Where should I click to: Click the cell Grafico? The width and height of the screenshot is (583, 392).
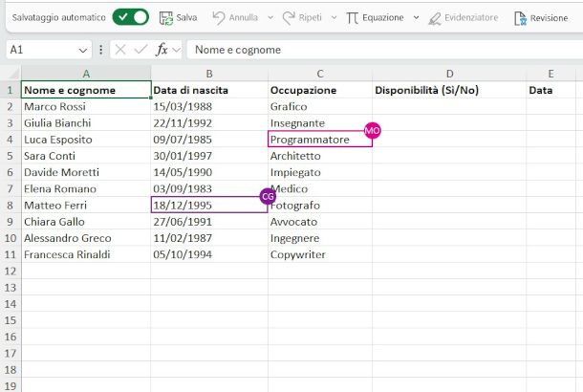tap(320, 106)
